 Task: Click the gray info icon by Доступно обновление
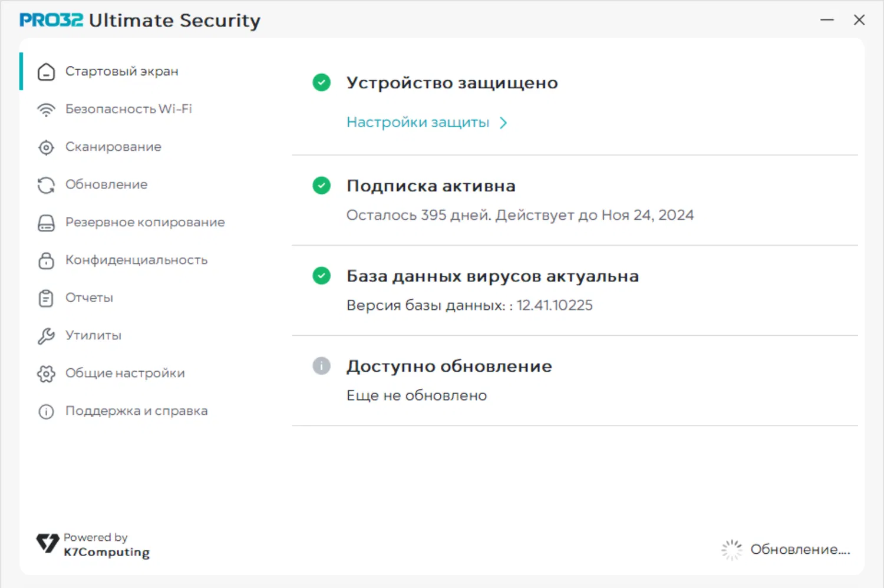pyautogui.click(x=321, y=366)
